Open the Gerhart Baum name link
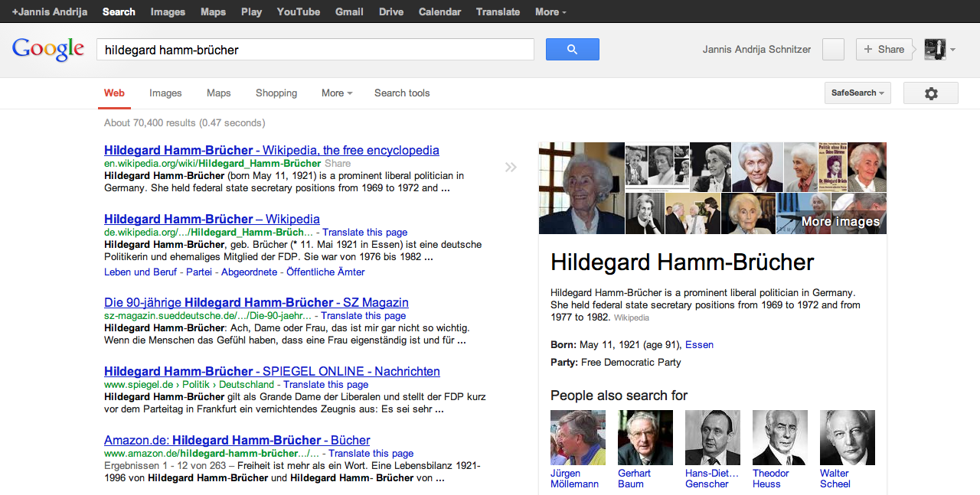The image size is (980, 495). [635, 478]
